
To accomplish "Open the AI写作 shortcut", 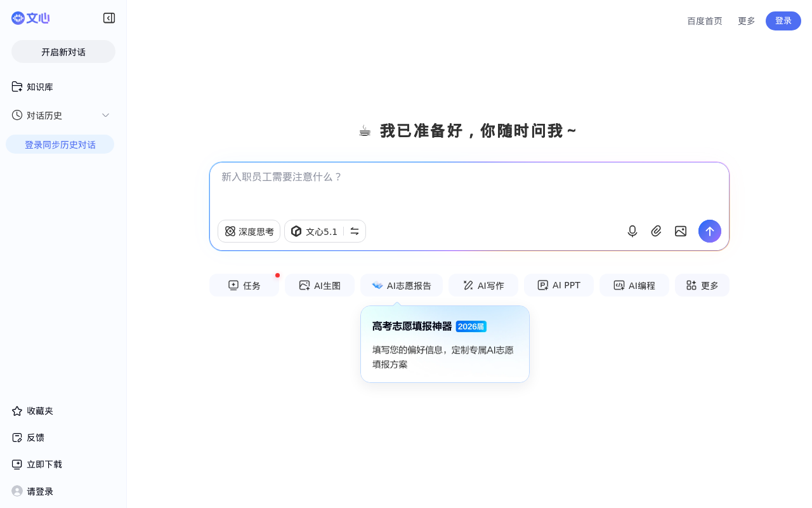I will coord(483,285).
